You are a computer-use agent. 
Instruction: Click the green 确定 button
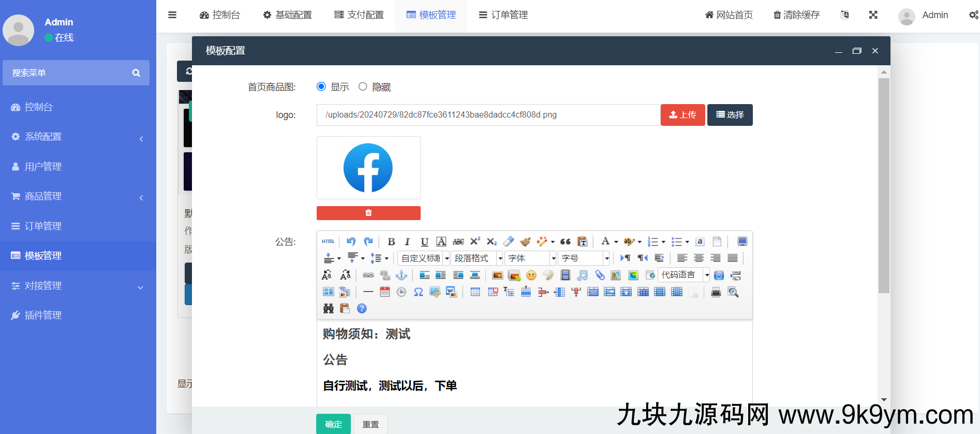[333, 424]
